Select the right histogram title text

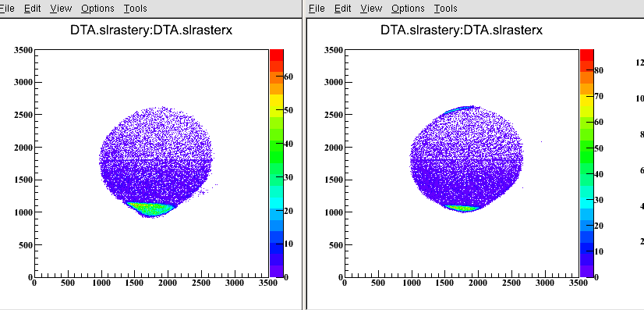[462, 30]
